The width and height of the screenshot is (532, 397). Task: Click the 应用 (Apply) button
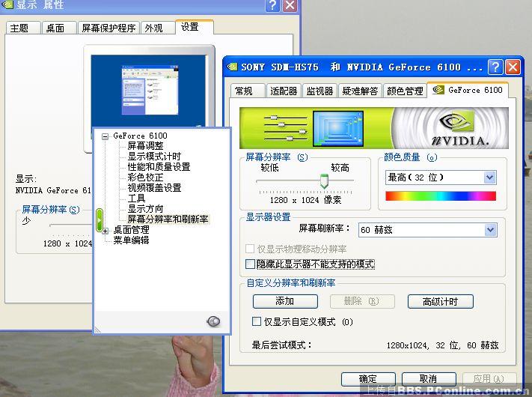pyautogui.click(x=489, y=379)
